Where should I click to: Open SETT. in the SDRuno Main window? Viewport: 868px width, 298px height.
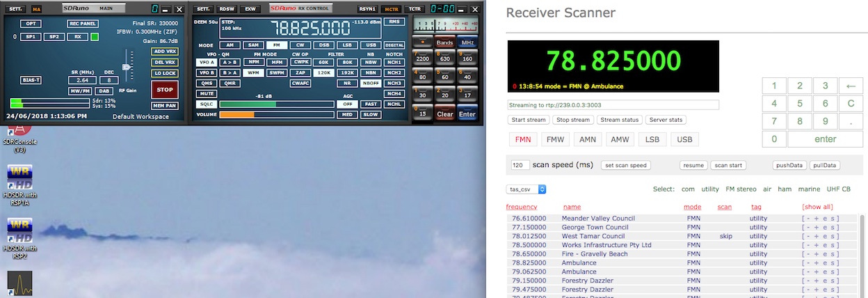pyautogui.click(x=14, y=9)
